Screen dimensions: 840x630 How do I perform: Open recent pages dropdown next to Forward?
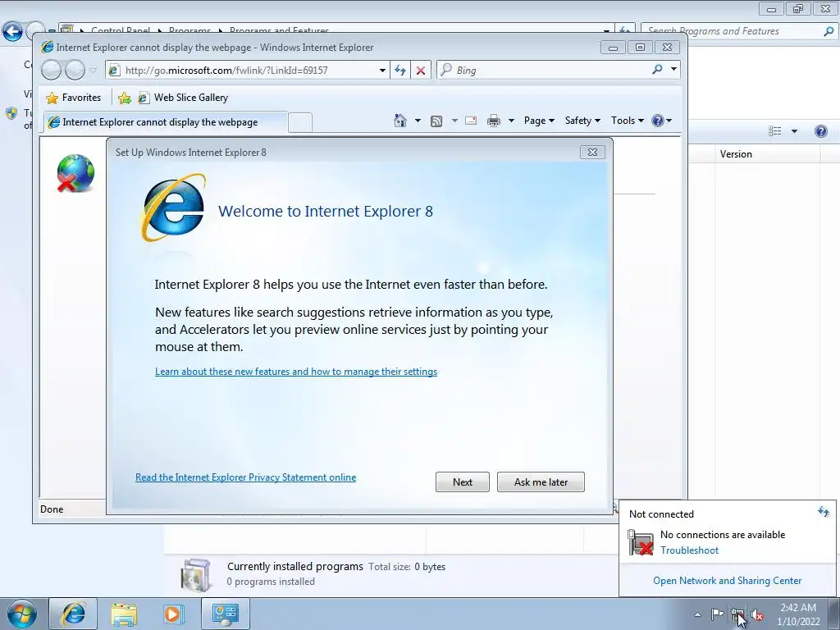tap(94, 71)
